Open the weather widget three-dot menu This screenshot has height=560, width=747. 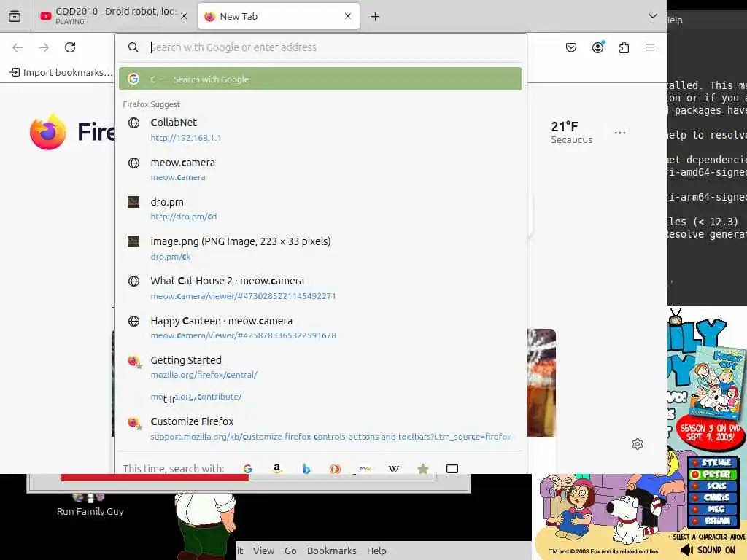click(x=620, y=133)
